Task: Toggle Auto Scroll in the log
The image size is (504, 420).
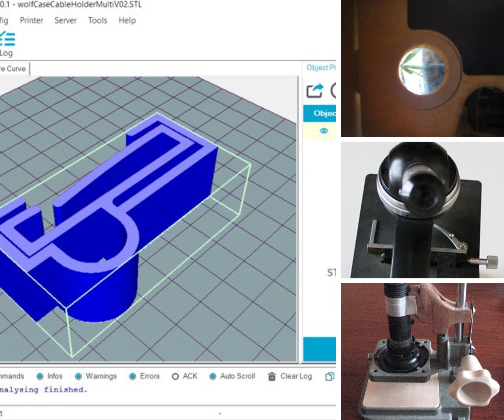Action: click(232, 376)
